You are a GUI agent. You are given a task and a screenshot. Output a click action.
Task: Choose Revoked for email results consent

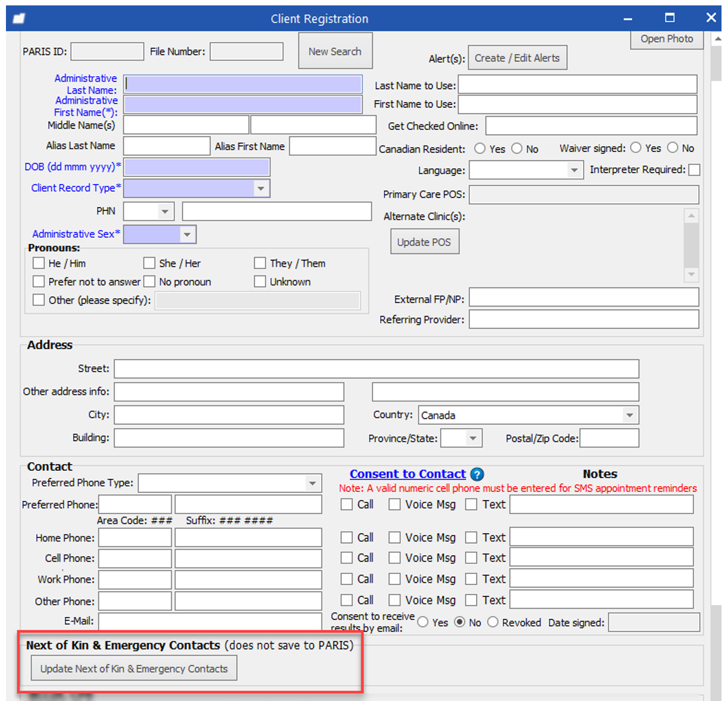[493, 622]
